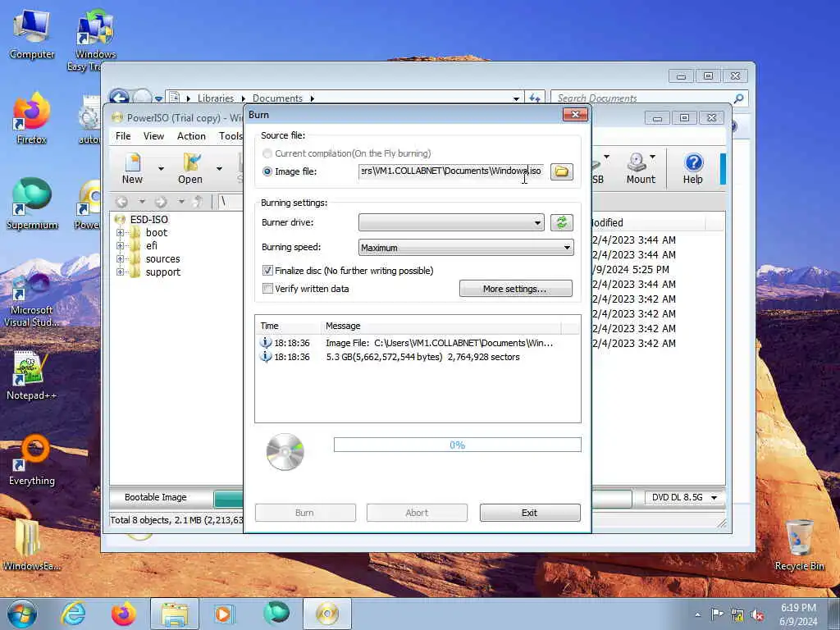The height and width of the screenshot is (630, 840).
Task: Click the muted volume tray icon
Action: click(757, 615)
